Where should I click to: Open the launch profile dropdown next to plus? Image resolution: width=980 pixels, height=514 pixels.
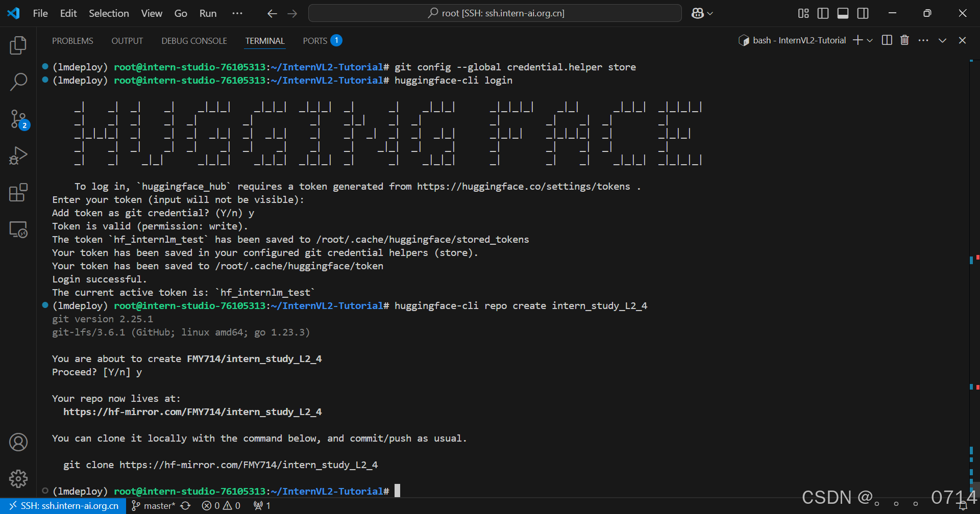[870, 40]
